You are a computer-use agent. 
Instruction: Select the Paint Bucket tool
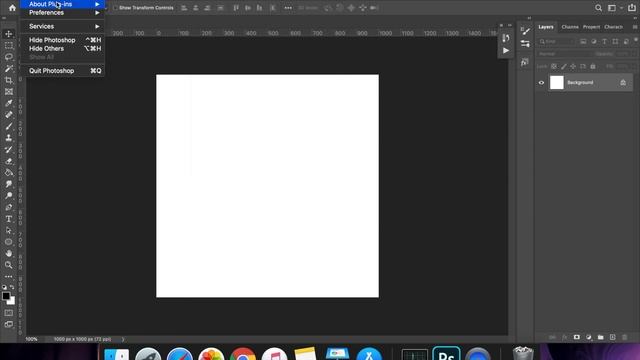(9, 173)
